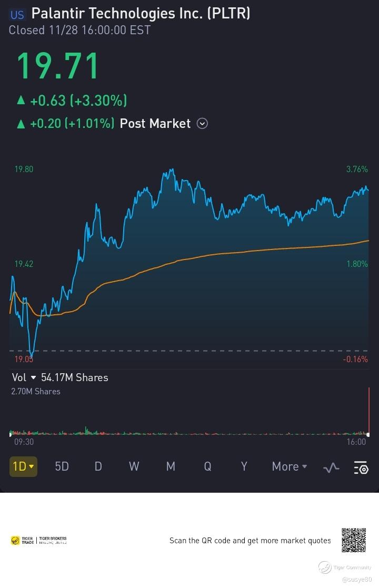Open the chart settings gear-list icon
The image size is (379, 588).
coord(361,467)
